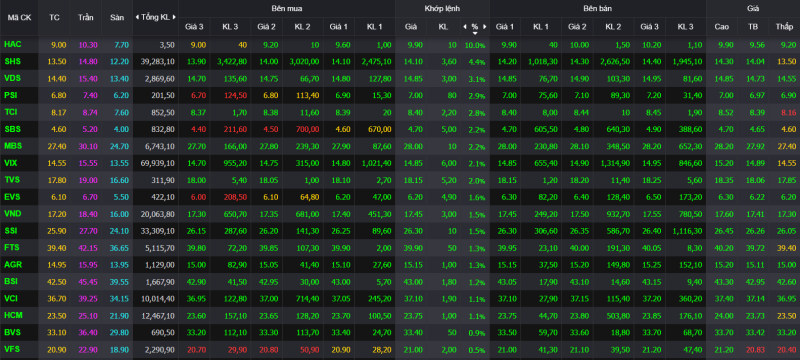Image resolution: width=800 pixels, height=360 pixels.
Task: Open the HAC stock ticker
Action: [x=12, y=45]
